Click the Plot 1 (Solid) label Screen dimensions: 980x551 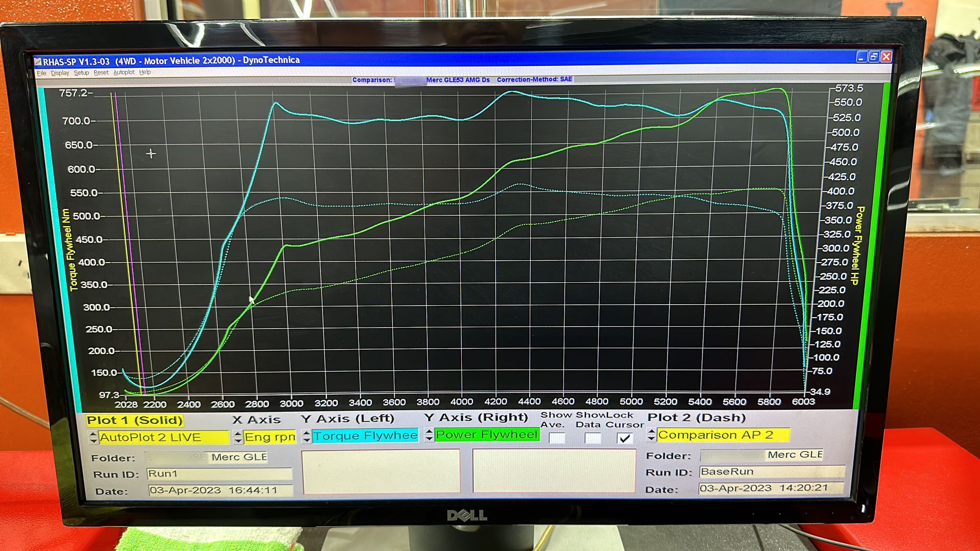[135, 420]
